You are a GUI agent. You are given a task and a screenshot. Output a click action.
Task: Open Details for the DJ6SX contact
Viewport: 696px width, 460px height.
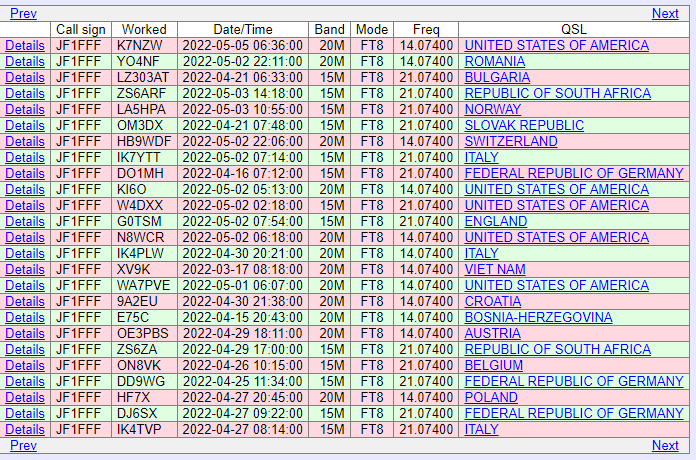25,413
